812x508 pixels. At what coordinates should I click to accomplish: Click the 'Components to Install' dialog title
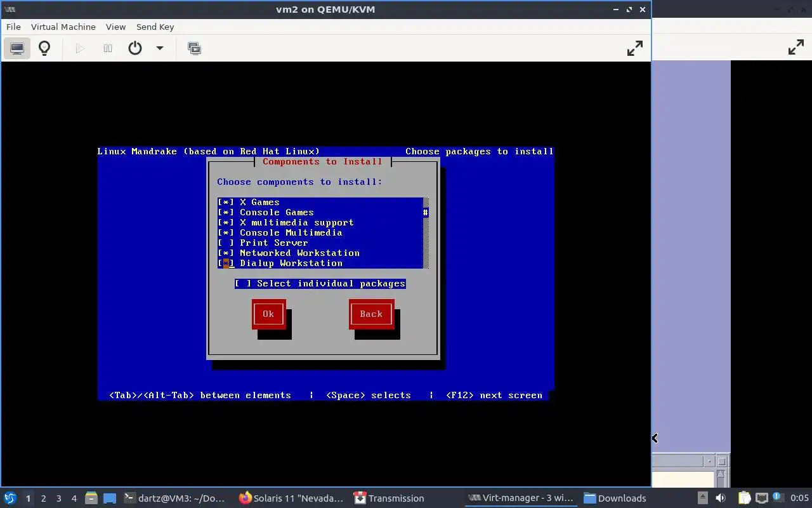pos(323,161)
